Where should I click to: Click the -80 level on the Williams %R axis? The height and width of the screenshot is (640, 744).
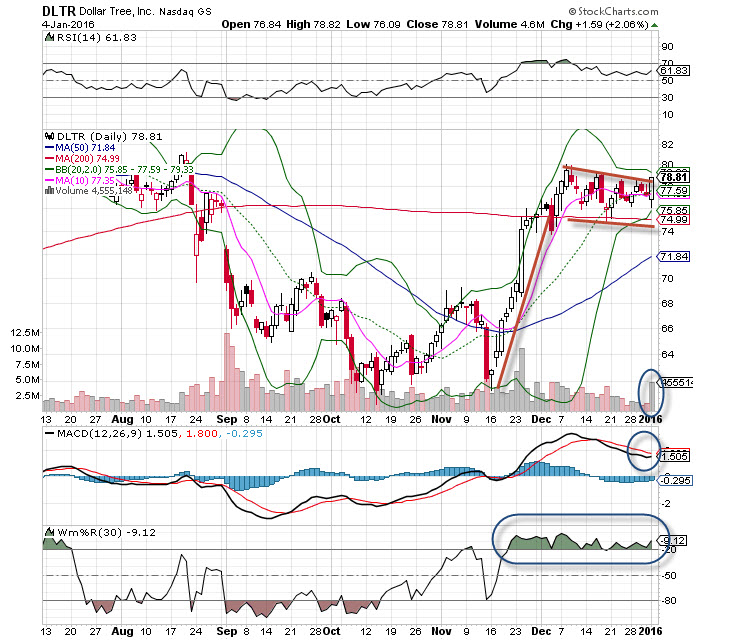(669, 601)
